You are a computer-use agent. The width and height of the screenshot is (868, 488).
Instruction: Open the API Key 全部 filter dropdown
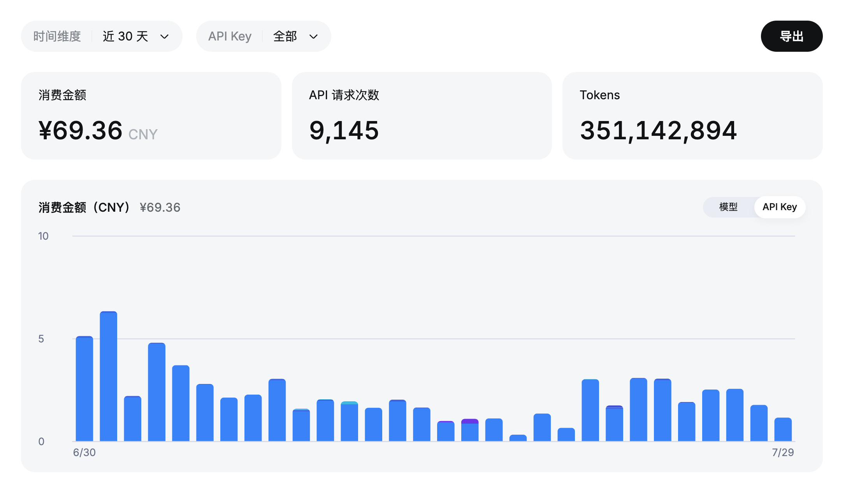point(264,36)
